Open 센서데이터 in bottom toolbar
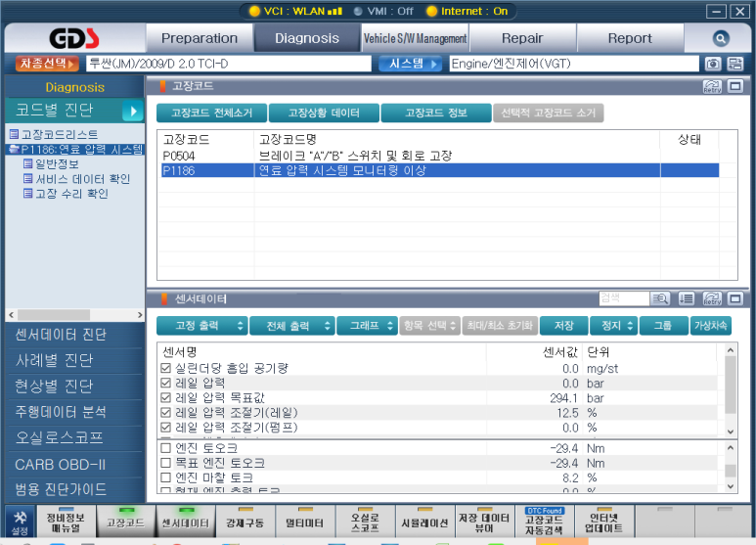Screen dimensions: 756x545 186,522
